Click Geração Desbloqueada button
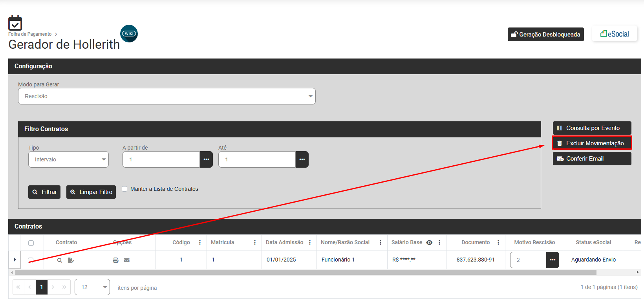The width and height of the screenshot is (644, 300). 546,35
